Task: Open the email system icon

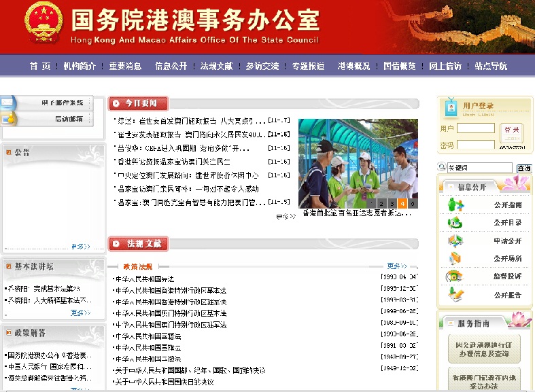Action: pos(8,103)
